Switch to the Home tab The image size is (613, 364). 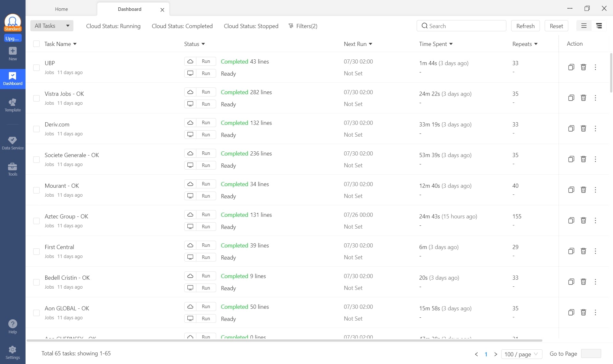[x=61, y=9]
